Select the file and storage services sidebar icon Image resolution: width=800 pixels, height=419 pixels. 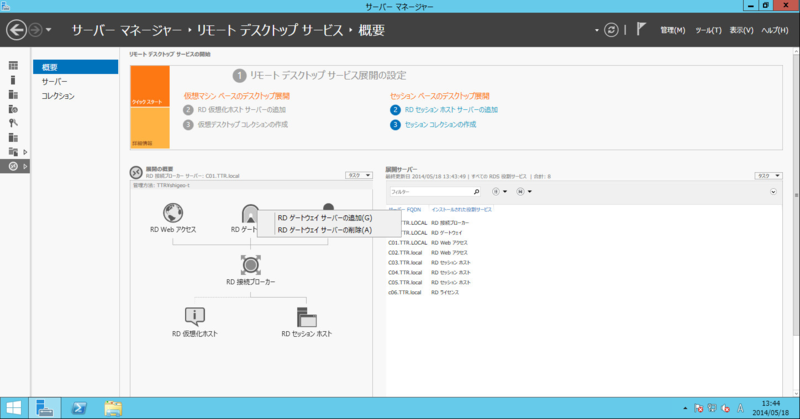(13, 152)
